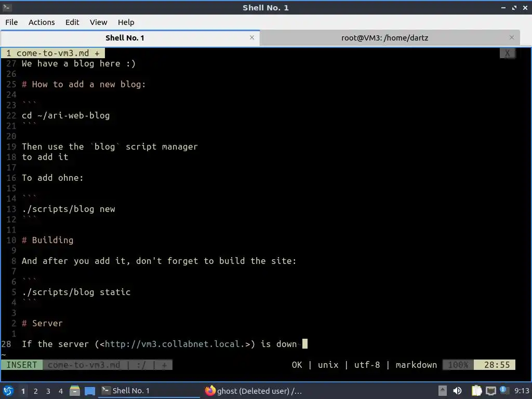Close the root@VM3 terminal tab
The width and height of the screenshot is (532, 399).
[512, 37]
